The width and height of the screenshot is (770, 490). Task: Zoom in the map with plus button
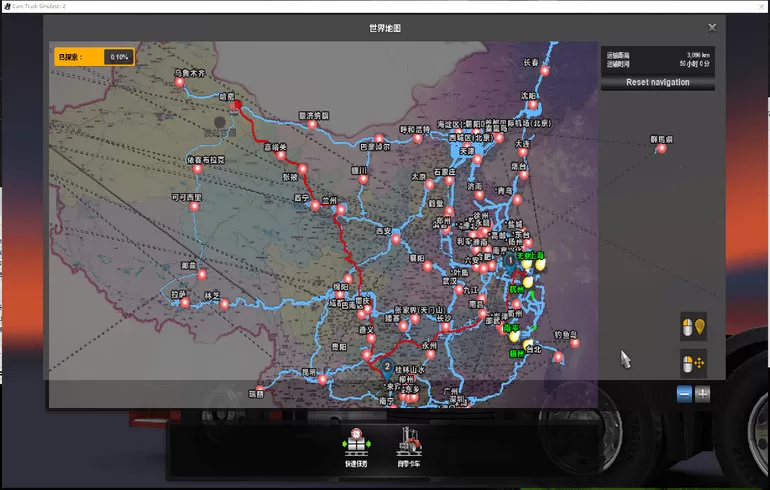coord(703,394)
